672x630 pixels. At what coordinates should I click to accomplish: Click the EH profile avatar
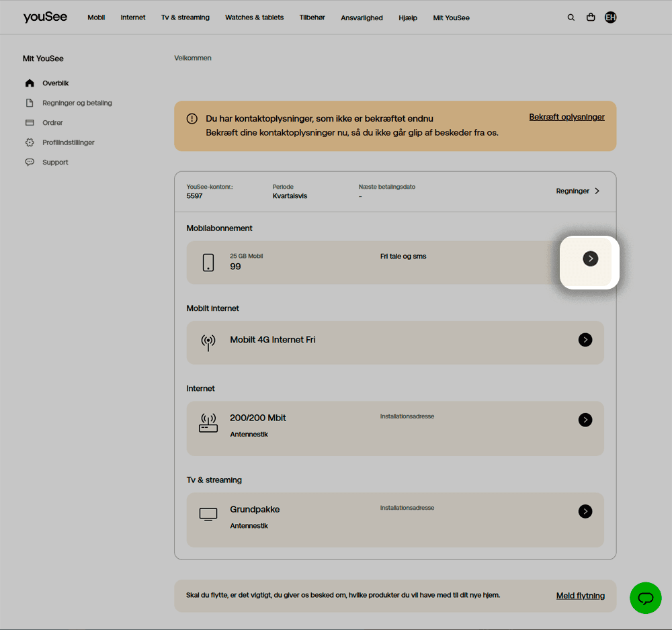pos(610,17)
